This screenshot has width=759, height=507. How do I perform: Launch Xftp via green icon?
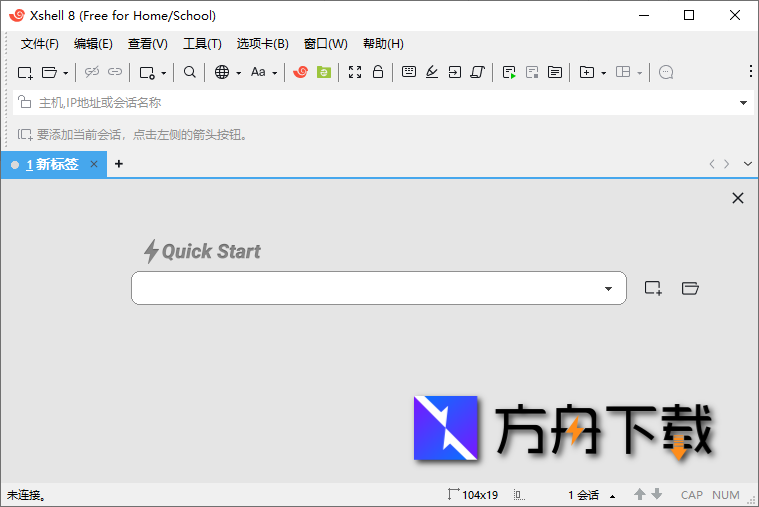(x=324, y=72)
